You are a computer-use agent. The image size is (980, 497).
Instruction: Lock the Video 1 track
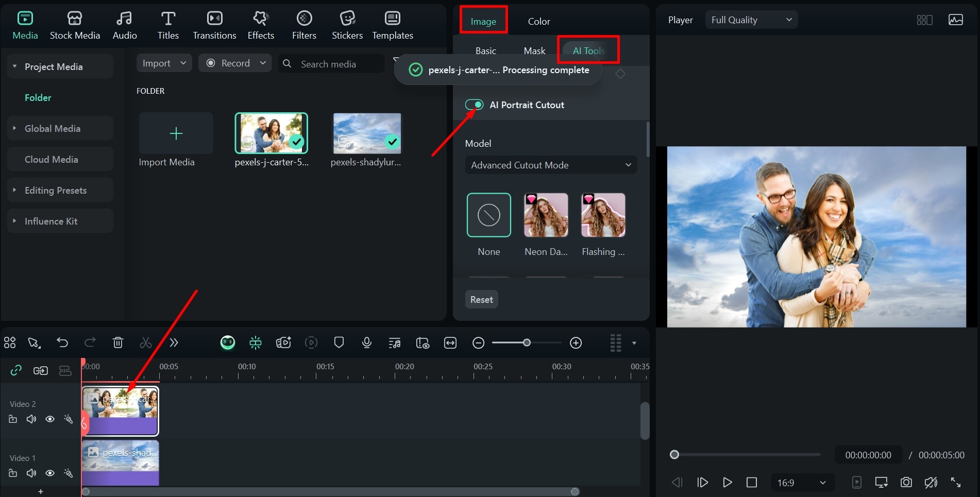(13, 473)
